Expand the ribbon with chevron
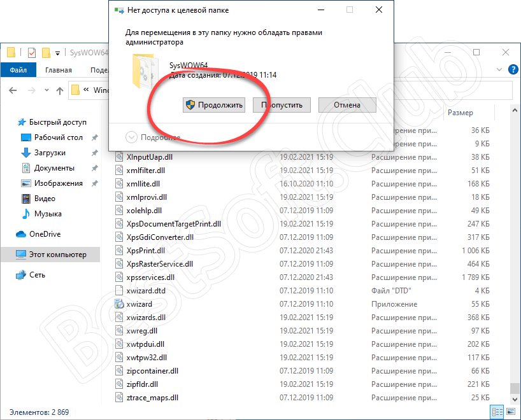Screen dimensions: 521x420 coord(497,70)
